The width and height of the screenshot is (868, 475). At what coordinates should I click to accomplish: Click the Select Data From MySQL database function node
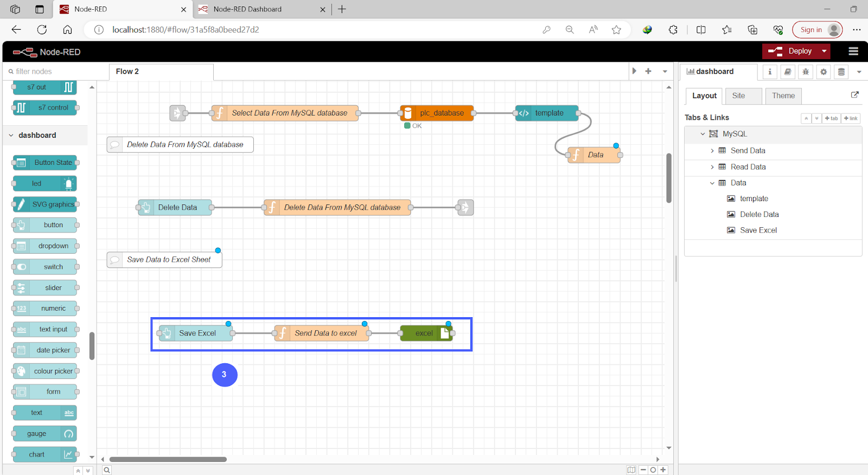coord(285,113)
